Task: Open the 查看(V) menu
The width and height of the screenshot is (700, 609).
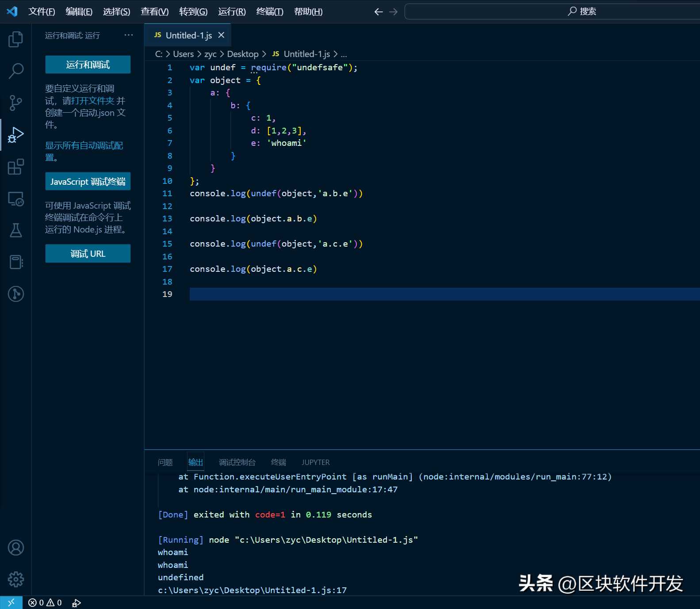Action: pyautogui.click(x=154, y=12)
